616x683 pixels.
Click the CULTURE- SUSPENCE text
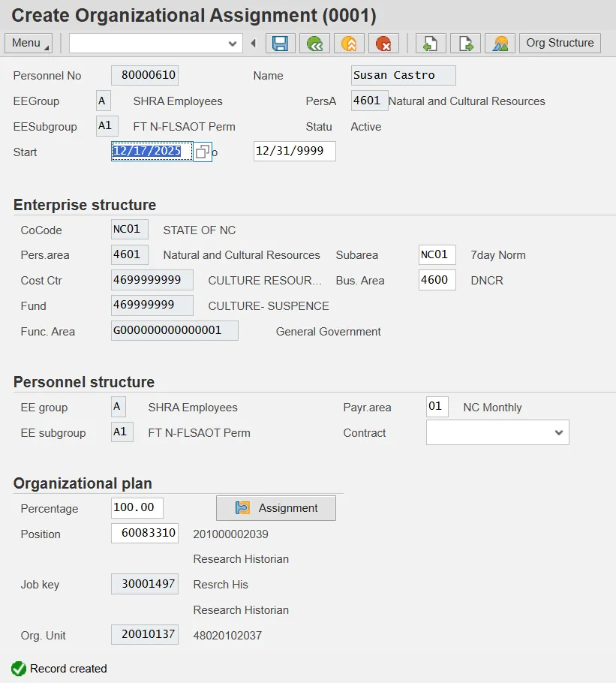pos(269,306)
